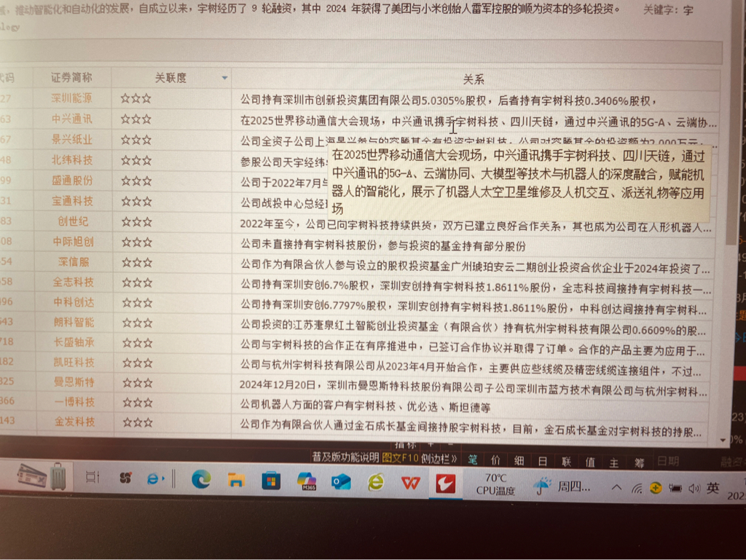Open the 中际旭创 stock link
746x560 pixels.
pos(74,242)
